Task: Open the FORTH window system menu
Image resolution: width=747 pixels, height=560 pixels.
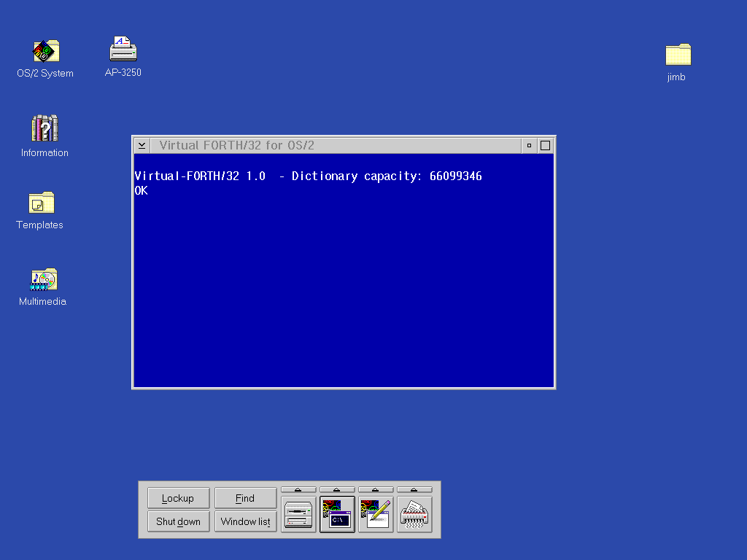Action: [x=142, y=145]
